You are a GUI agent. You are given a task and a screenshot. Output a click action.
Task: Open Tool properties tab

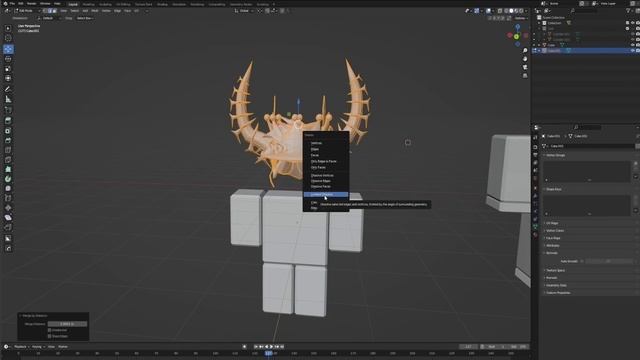[536, 138]
